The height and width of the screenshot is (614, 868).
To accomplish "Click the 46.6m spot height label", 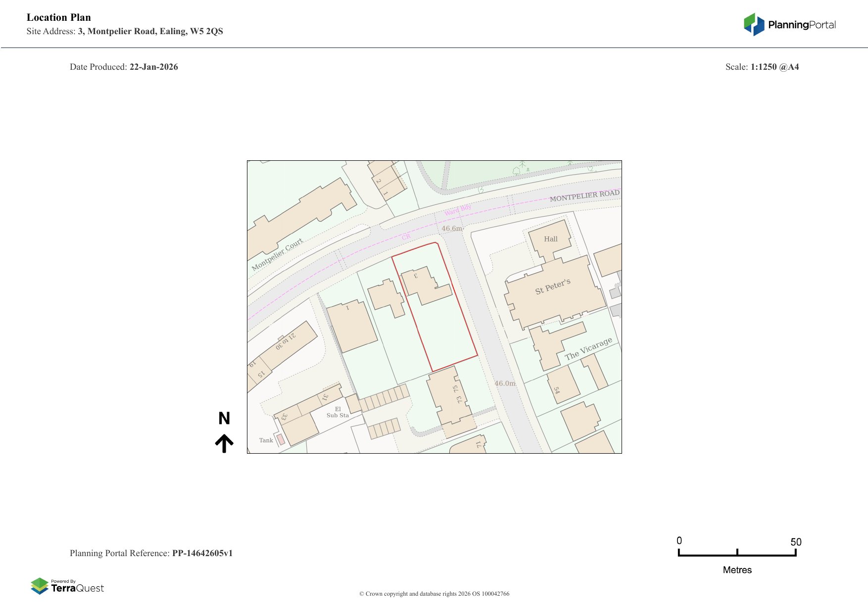I will (x=451, y=229).
